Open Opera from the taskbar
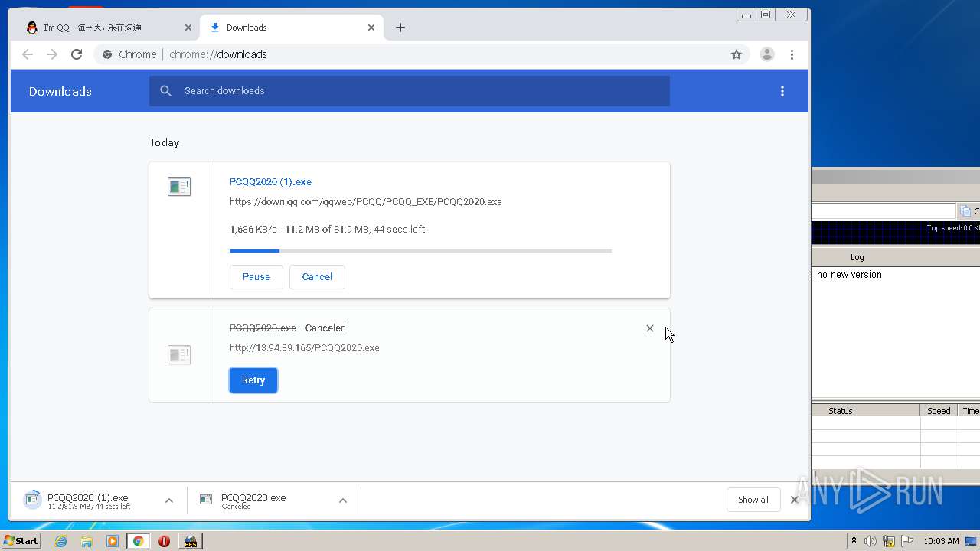The height and width of the screenshot is (551, 980). coord(164,541)
